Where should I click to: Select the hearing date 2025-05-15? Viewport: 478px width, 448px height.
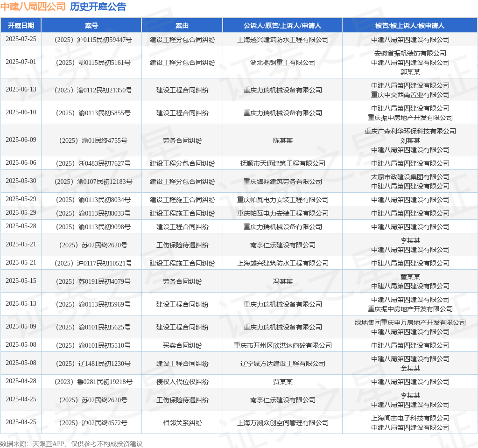(21, 280)
